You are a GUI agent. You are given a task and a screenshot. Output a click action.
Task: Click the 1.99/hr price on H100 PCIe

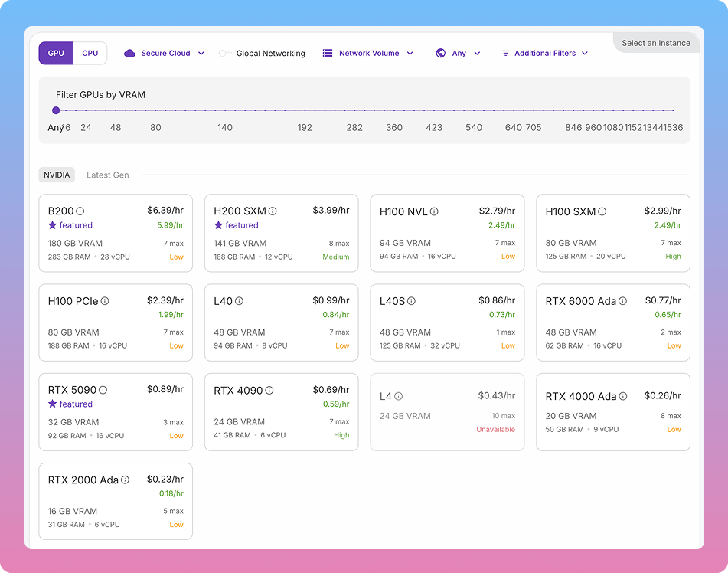[171, 315]
